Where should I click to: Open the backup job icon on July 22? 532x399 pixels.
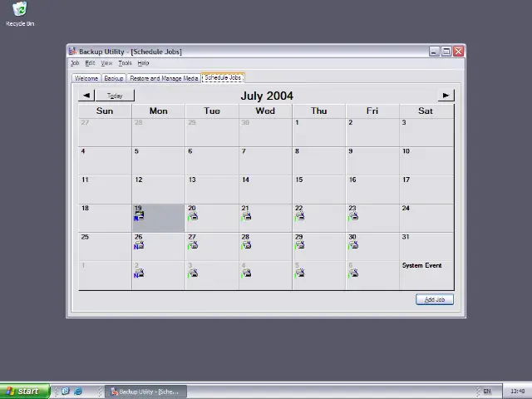pyautogui.click(x=299, y=216)
